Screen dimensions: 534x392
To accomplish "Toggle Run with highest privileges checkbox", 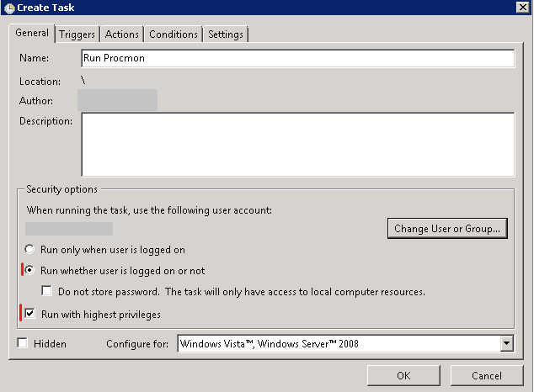I will click(31, 314).
